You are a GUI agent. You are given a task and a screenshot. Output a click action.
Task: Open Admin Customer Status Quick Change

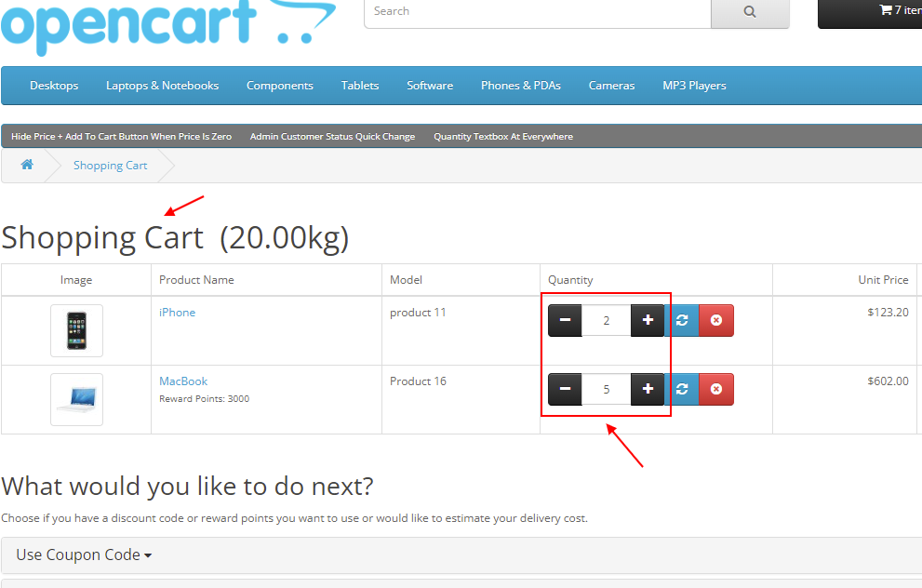tap(332, 137)
